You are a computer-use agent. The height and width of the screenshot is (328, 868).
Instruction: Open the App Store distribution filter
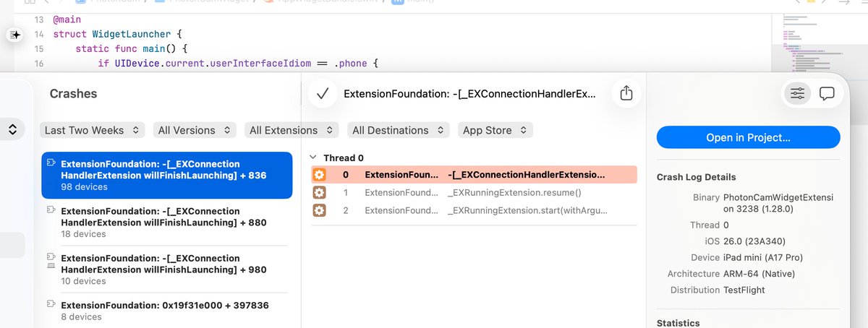[495, 130]
